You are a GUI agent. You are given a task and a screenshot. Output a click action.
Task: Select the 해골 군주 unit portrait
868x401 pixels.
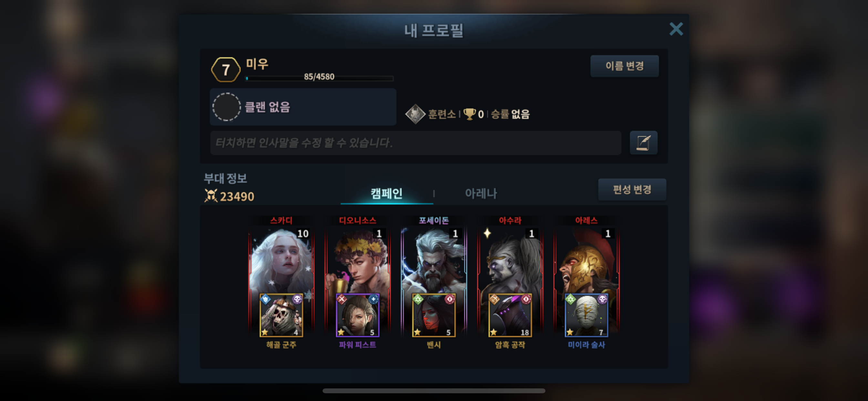[281, 315]
